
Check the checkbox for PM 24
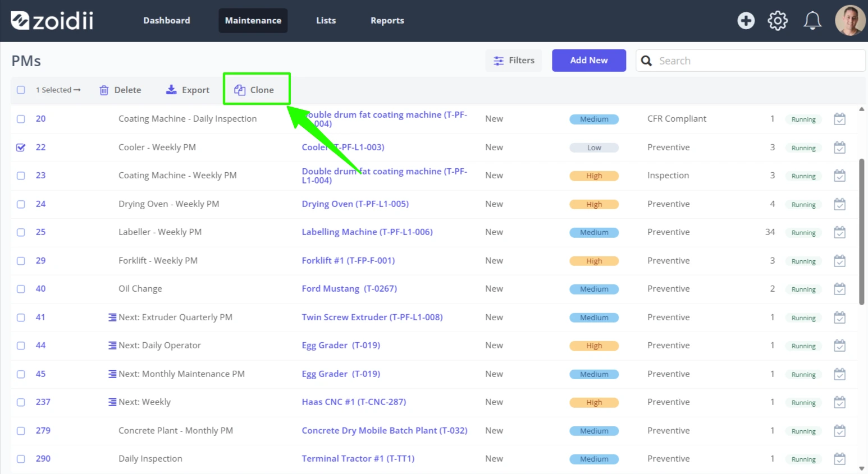[x=21, y=204]
